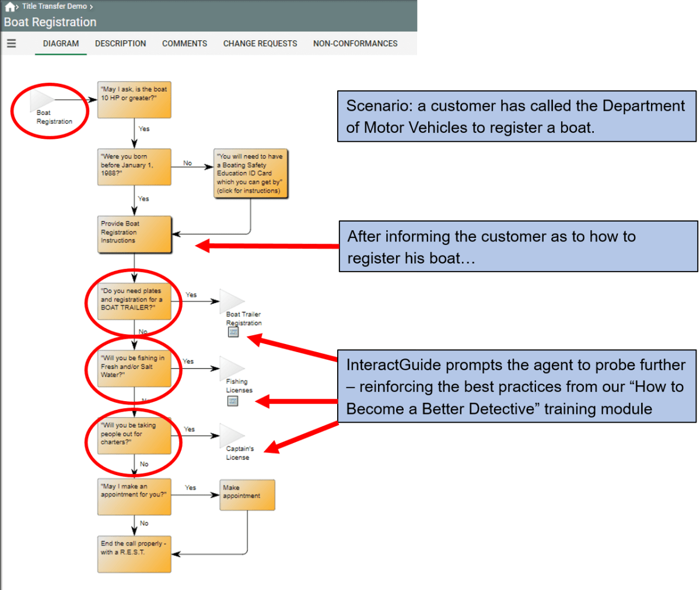Click the attachment icon under Fishing Licenses
700x590 pixels.
[233, 401]
